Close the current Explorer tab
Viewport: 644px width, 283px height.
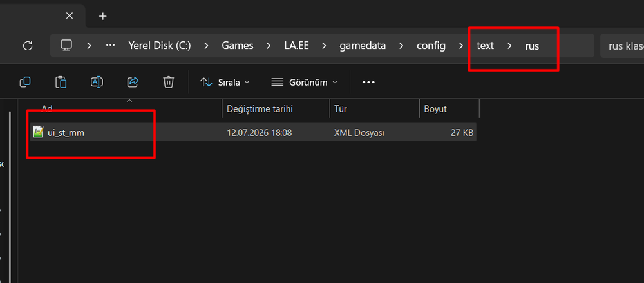[x=70, y=15]
